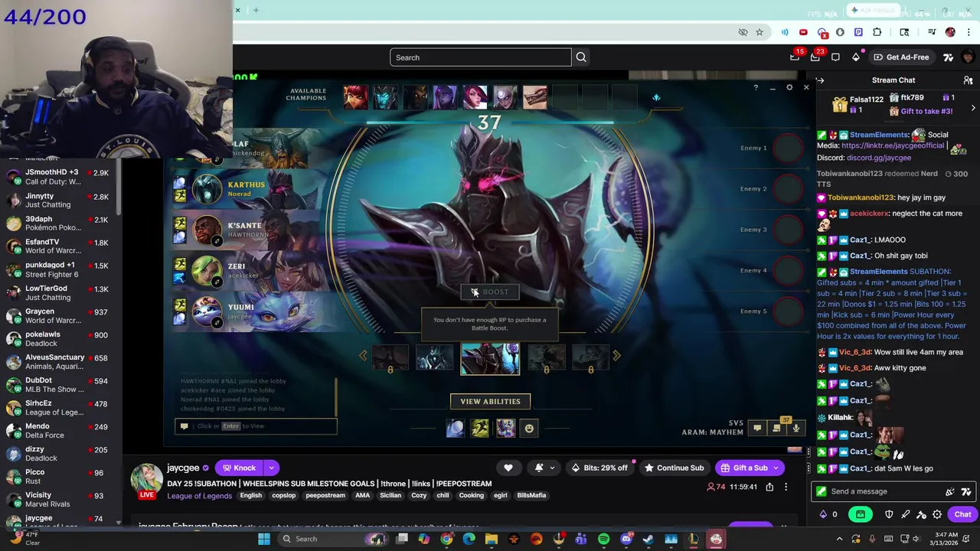
Task: Click the hammer mod actions icon below chat
Action: point(921,514)
